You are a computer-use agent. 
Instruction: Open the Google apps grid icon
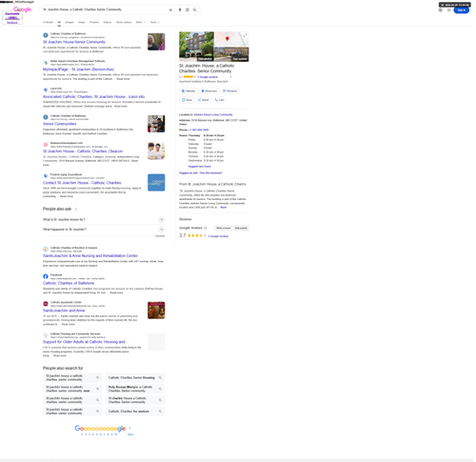click(448, 10)
